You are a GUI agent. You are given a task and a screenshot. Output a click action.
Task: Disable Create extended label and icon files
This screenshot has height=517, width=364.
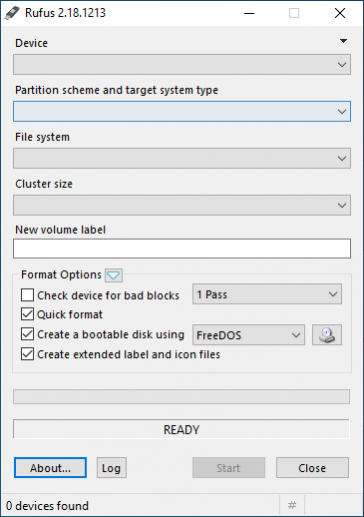27,354
